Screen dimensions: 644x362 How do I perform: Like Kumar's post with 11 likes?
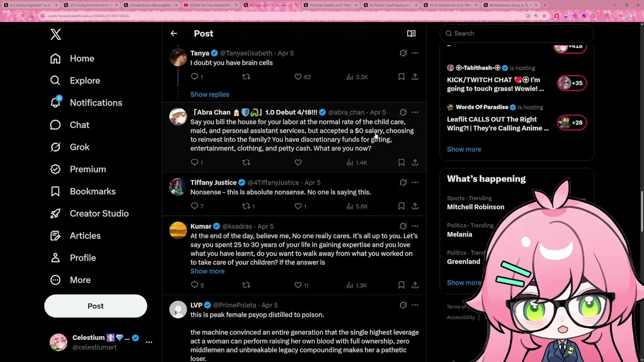pyautogui.click(x=298, y=285)
